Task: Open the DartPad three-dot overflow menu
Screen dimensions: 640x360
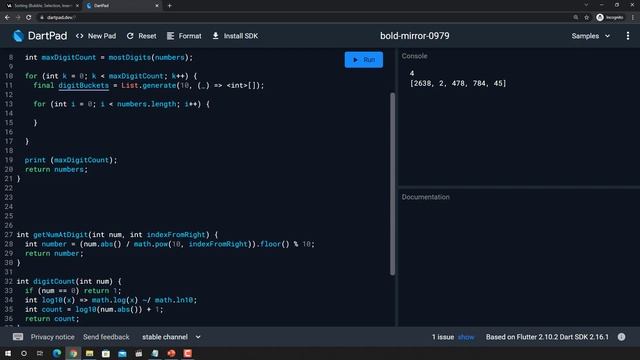Action: coord(628,36)
